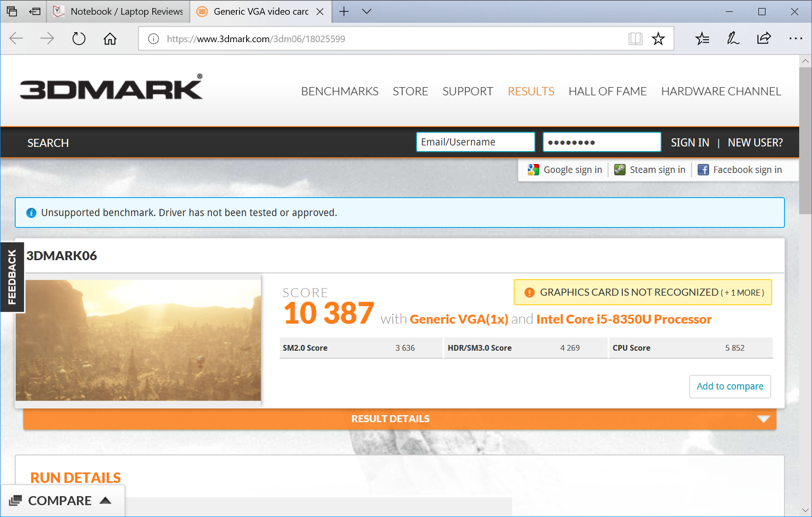Open the Intel Core i5-8350U Processor link

pos(624,319)
